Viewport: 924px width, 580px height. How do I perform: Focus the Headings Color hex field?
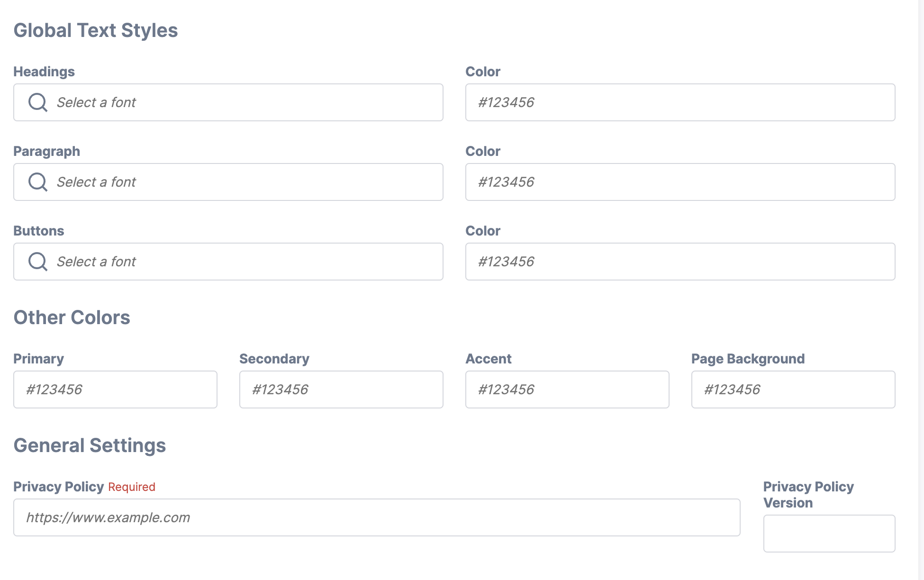[680, 102]
